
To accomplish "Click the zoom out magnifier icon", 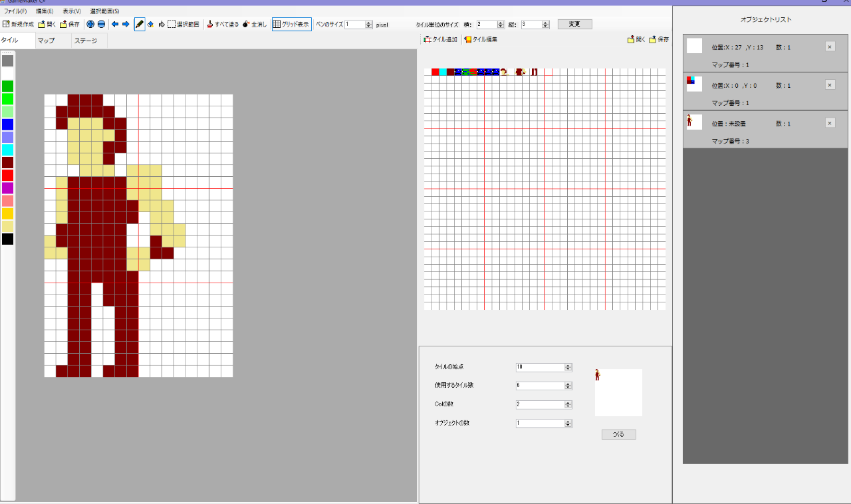I will coord(101,24).
